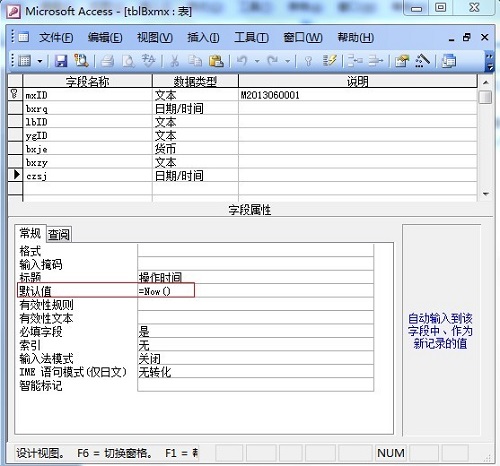Open the Undo history dropdown arrow
Image resolution: width=500 pixels, height=466 pixels.
click(x=257, y=61)
